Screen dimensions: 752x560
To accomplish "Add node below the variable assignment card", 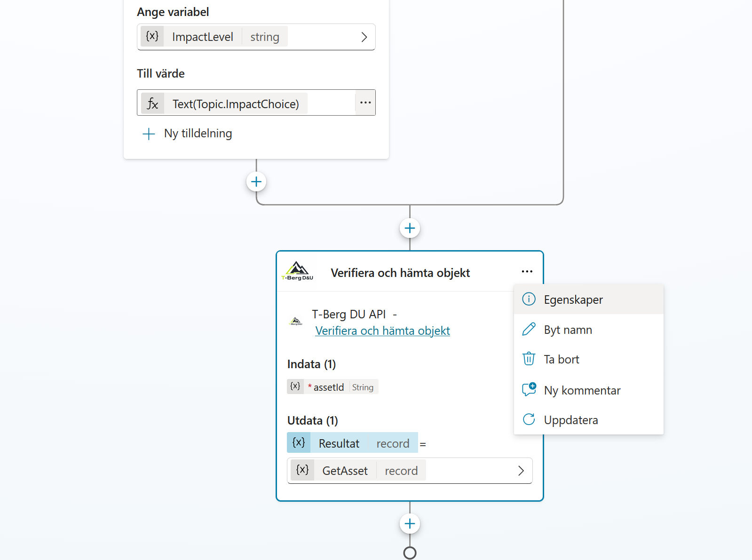I will click(256, 181).
